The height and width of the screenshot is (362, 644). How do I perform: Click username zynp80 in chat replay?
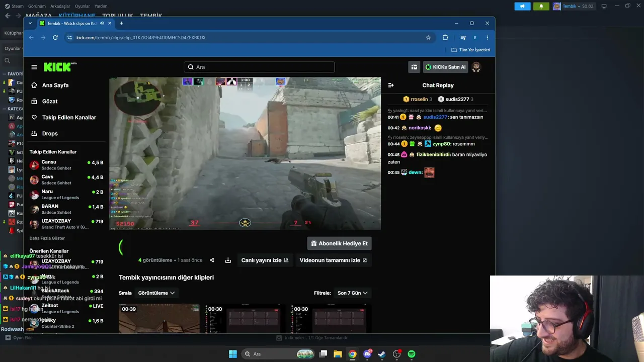(x=441, y=144)
